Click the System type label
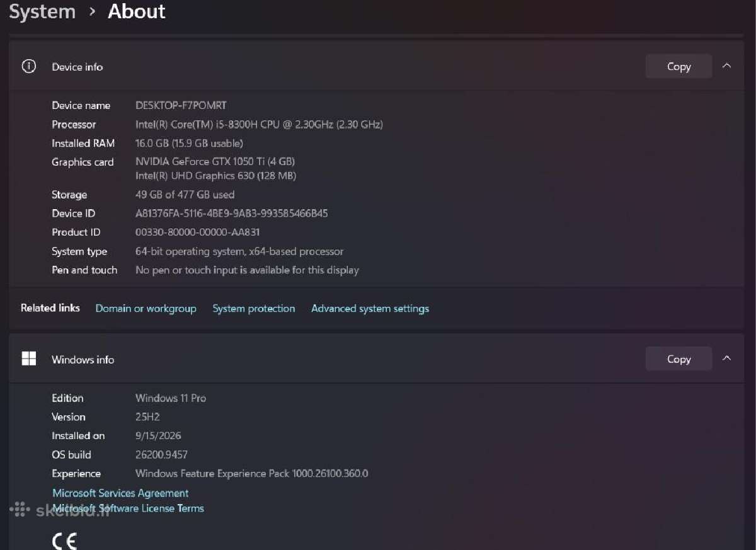This screenshot has width=756, height=550. tap(79, 251)
